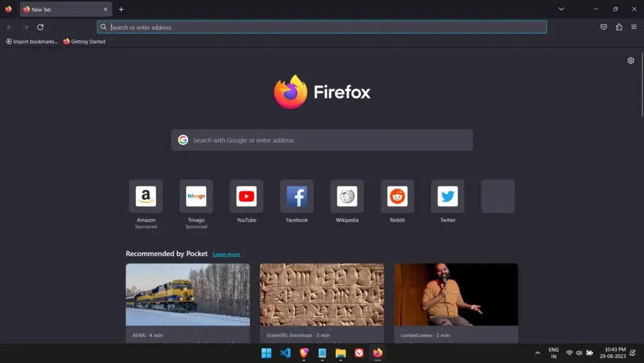This screenshot has width=644, height=363.
Task: Open Vivaldi browser from taskbar
Action: (359, 353)
